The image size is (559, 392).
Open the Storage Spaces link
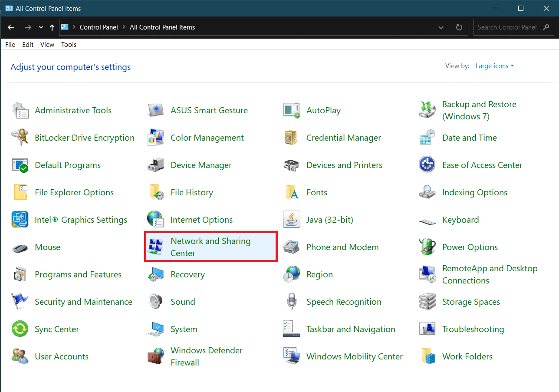(x=471, y=302)
